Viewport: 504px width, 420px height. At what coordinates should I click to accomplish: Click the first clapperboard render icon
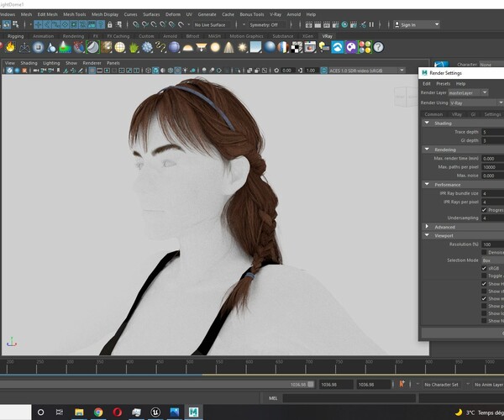(308, 24)
